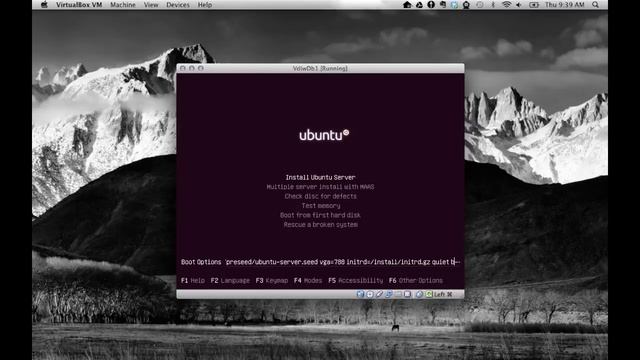640x360 pixels.
Task: Select Boot from first hard disk
Action: click(x=320, y=215)
